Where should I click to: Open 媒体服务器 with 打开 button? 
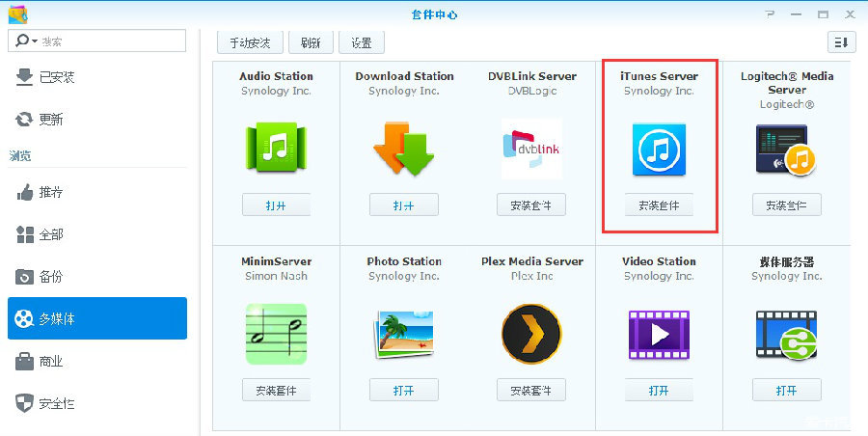(x=786, y=390)
